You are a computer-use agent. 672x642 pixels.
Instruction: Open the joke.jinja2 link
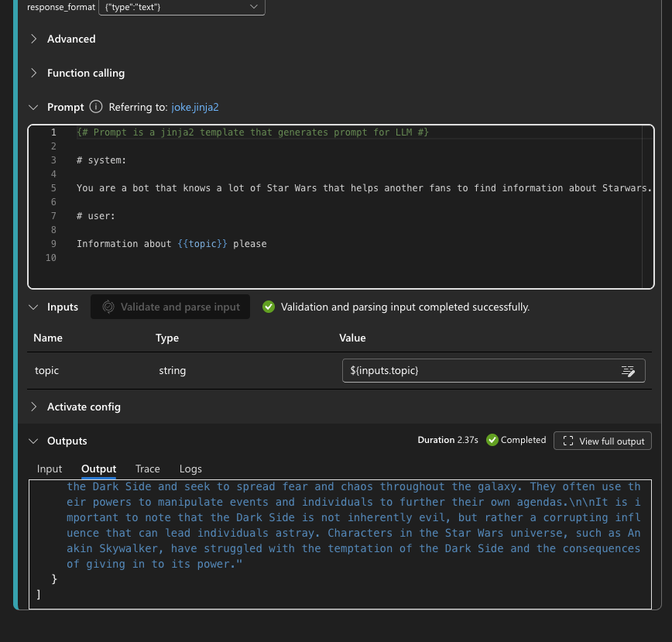click(195, 107)
